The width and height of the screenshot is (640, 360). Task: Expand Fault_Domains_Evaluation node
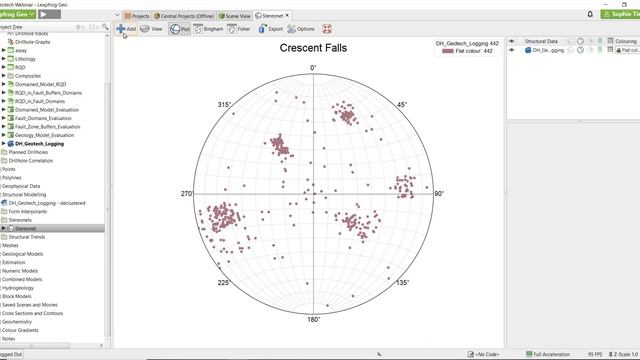(4, 118)
